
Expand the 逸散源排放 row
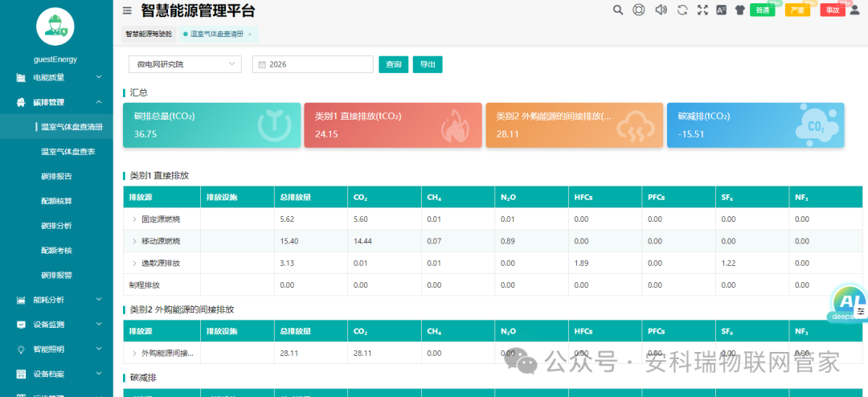(134, 264)
